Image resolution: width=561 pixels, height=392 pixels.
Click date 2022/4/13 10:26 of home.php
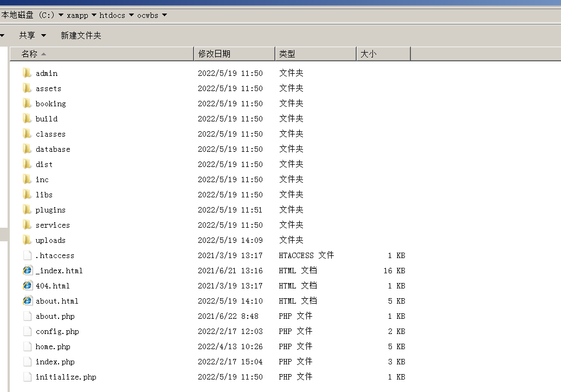pyautogui.click(x=230, y=346)
